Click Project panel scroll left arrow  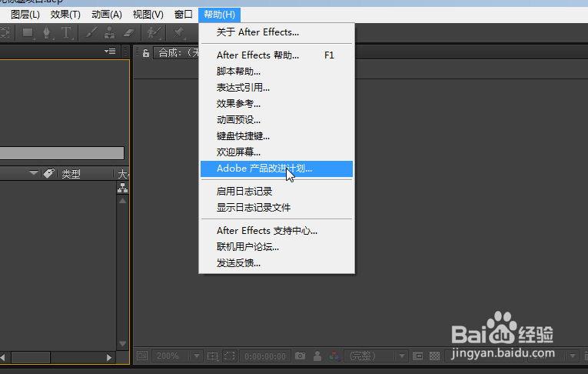coord(2,357)
